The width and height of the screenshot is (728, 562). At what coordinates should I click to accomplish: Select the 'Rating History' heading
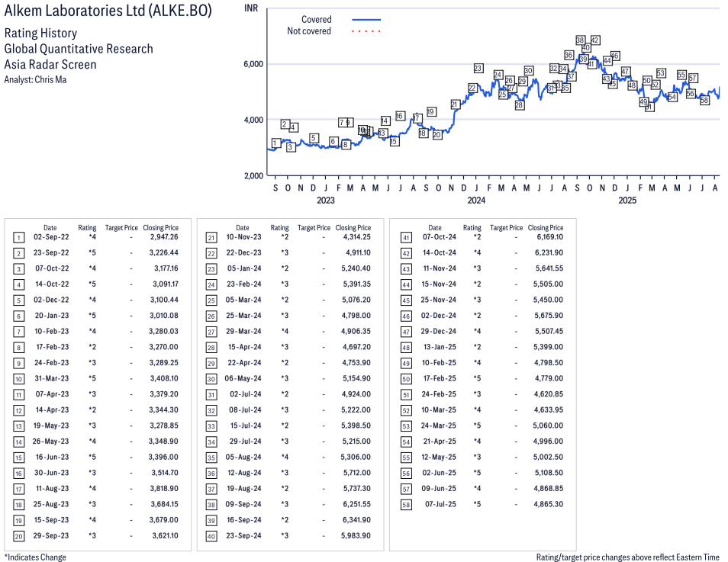point(40,34)
